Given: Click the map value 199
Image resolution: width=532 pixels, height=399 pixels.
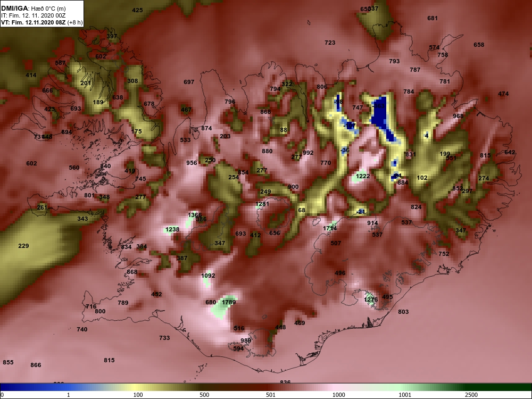Looking at the screenshot, I should click(445, 154).
